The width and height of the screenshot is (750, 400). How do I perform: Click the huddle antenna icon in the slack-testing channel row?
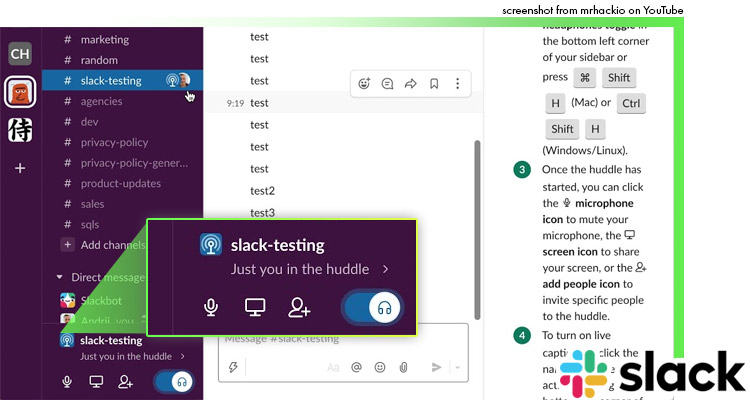[172, 80]
